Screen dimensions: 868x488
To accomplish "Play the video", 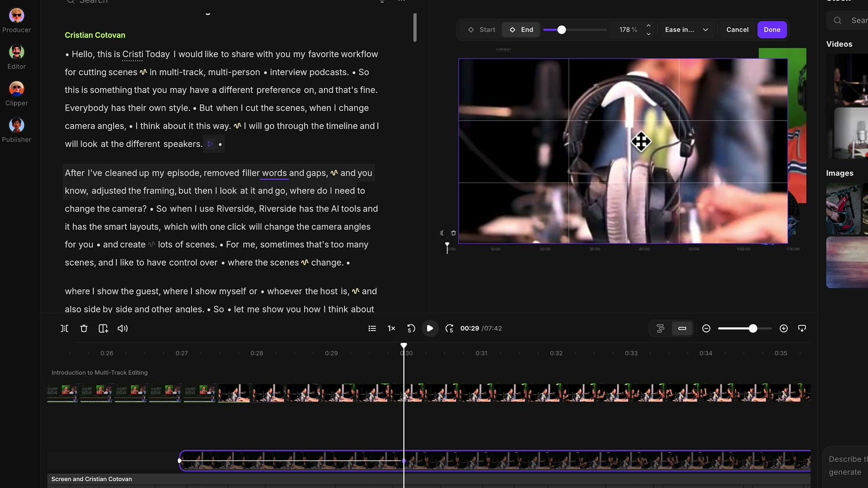I will (430, 328).
